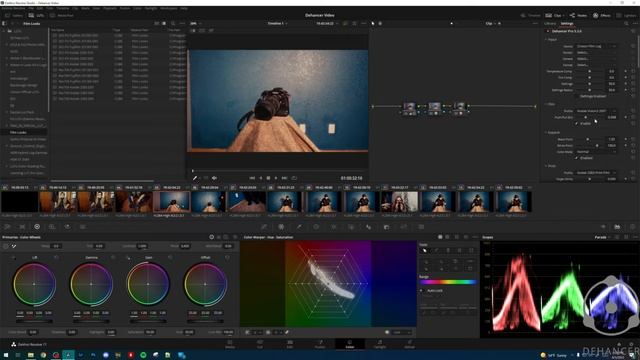
Task: Switch to the Edit page
Action: (x=290, y=344)
